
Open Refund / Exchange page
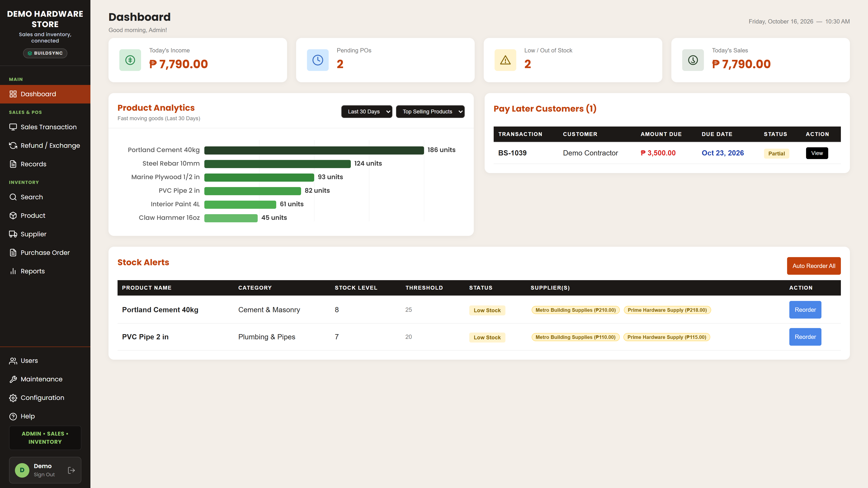tap(45, 145)
